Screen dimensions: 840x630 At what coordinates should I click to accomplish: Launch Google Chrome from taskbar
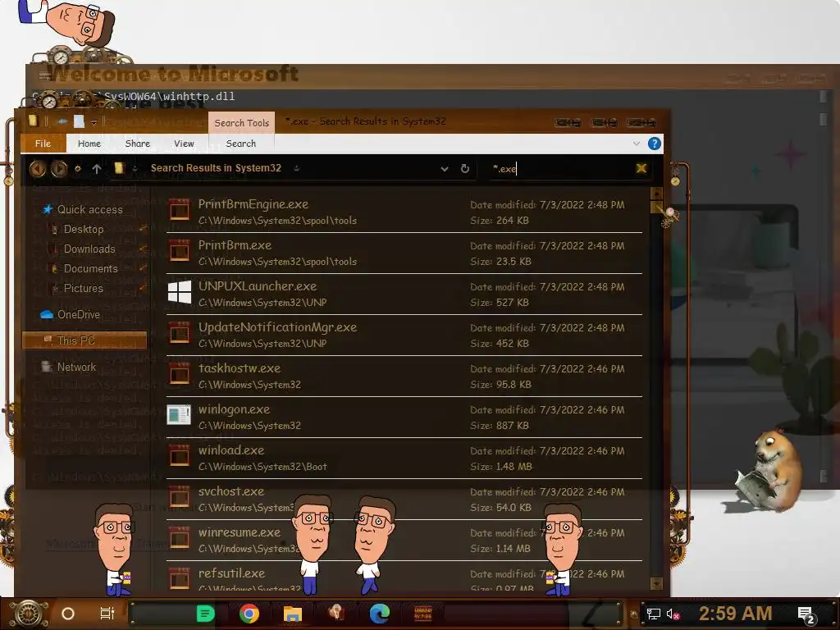click(x=249, y=614)
